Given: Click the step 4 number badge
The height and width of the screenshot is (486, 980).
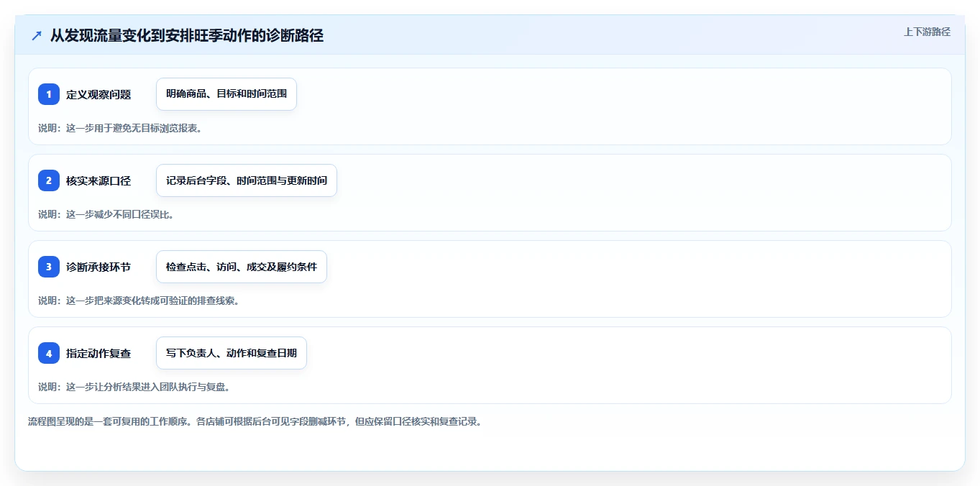Looking at the screenshot, I should coord(49,353).
